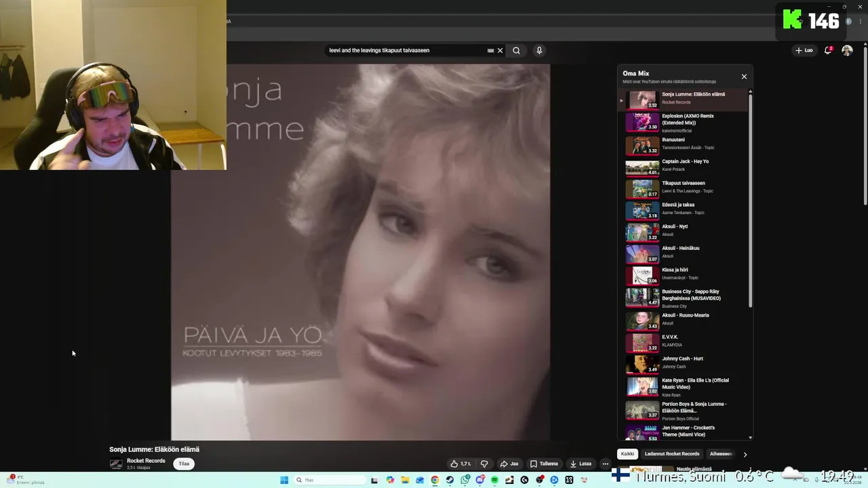Image resolution: width=868 pixels, height=488 pixels.
Task: Select current Sonja Lumme: Eläköön elämä entry
Action: point(683,100)
